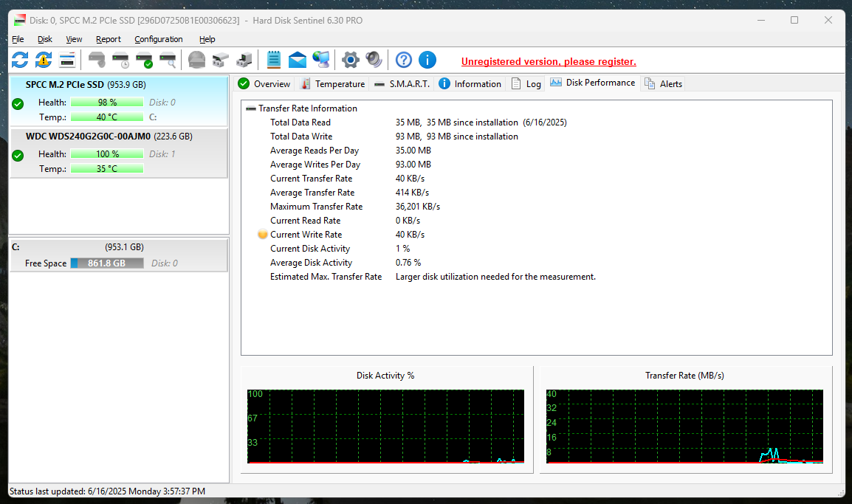Open Help via the question mark icon
The image size is (852, 504).
point(403,60)
